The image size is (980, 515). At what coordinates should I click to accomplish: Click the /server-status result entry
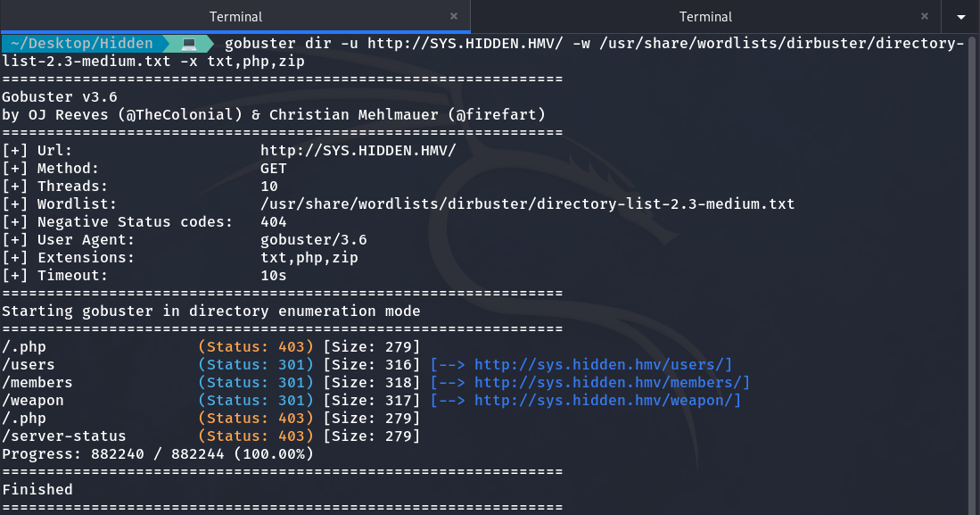click(x=64, y=436)
